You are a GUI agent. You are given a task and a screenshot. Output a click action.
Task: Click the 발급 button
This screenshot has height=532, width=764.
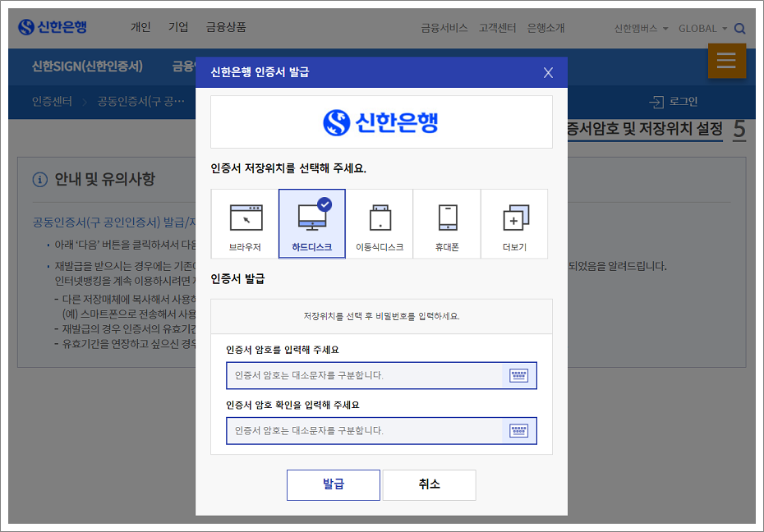tap(334, 484)
